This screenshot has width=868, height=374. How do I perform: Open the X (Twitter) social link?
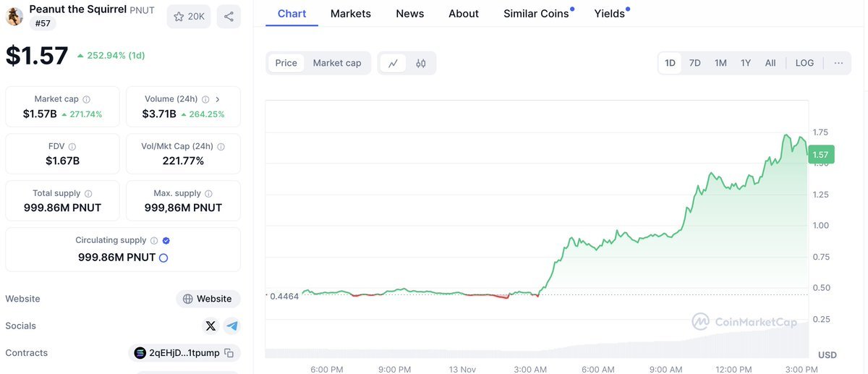click(210, 326)
